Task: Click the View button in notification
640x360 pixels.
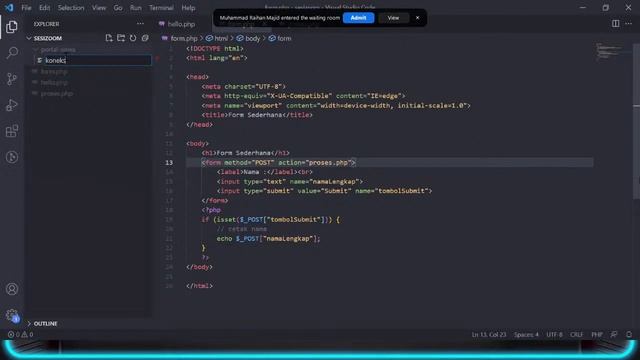Action: click(393, 18)
